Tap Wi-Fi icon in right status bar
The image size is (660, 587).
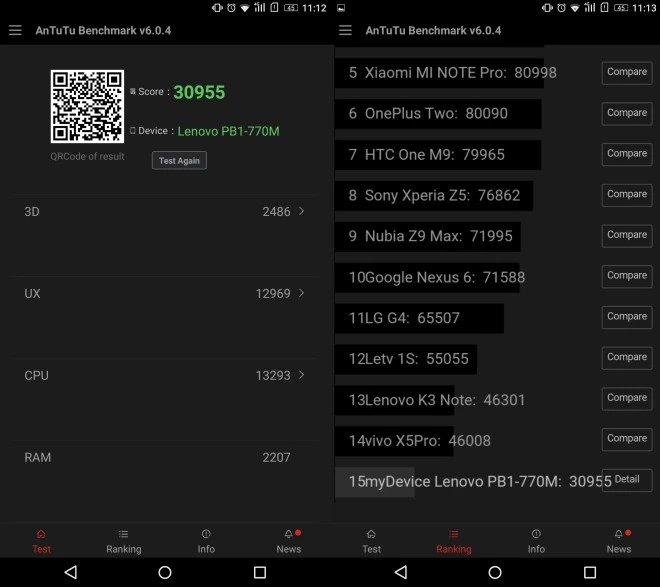[x=575, y=8]
